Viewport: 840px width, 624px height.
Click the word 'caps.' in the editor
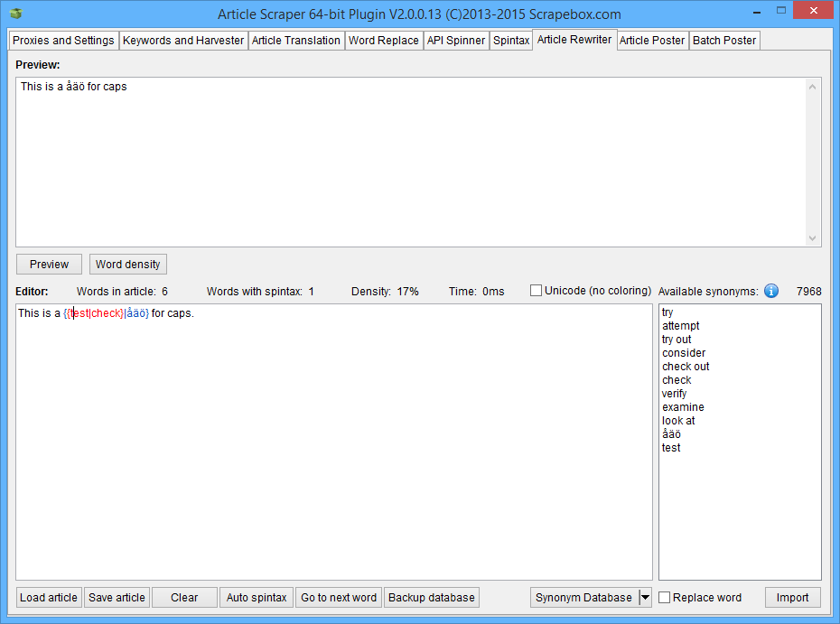pos(181,313)
